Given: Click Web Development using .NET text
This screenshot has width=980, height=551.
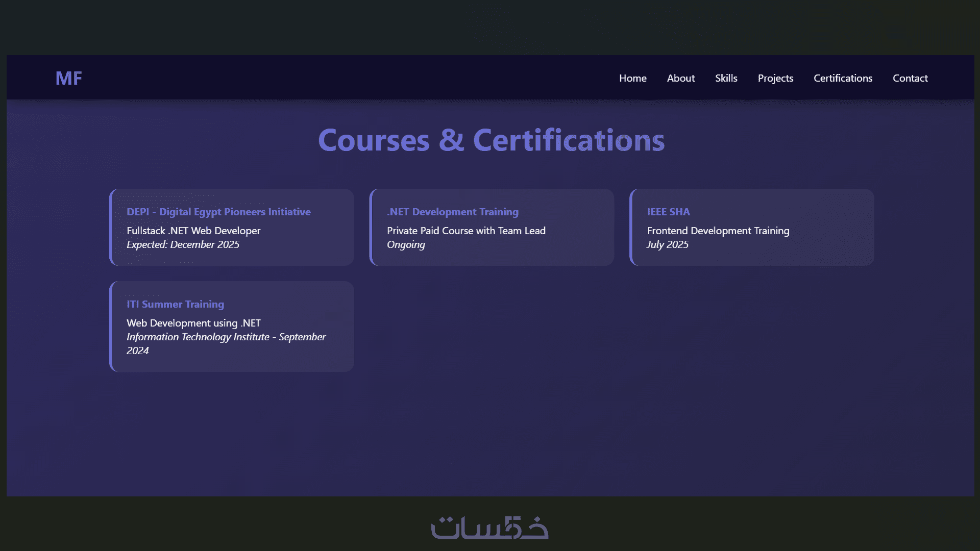Looking at the screenshot, I should [x=193, y=323].
